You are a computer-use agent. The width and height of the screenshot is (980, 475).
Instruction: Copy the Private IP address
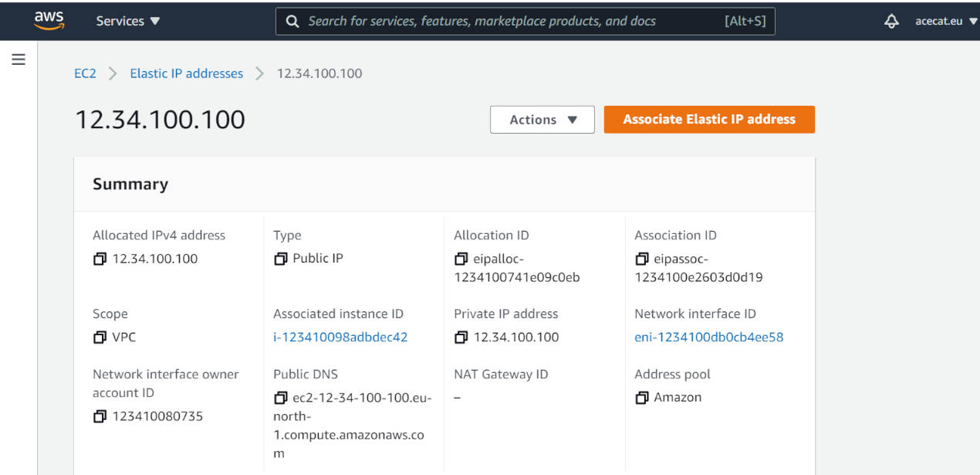point(461,338)
